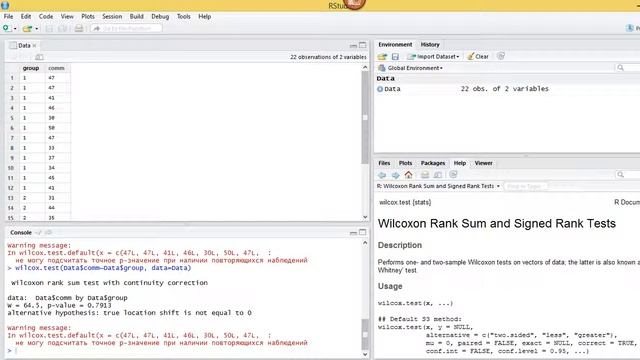
Task: Minimize the Console pane
Action: (x=353, y=233)
